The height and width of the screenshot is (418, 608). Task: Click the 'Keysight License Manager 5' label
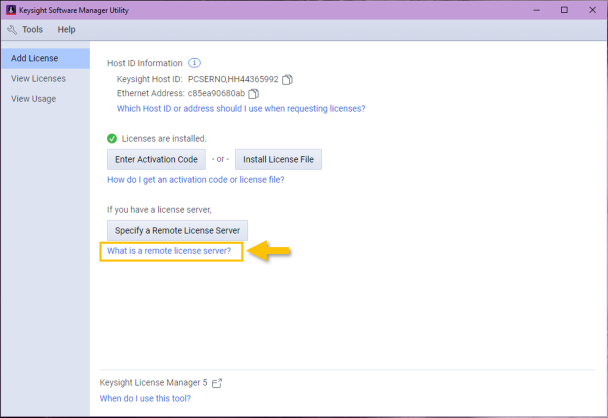click(x=154, y=383)
